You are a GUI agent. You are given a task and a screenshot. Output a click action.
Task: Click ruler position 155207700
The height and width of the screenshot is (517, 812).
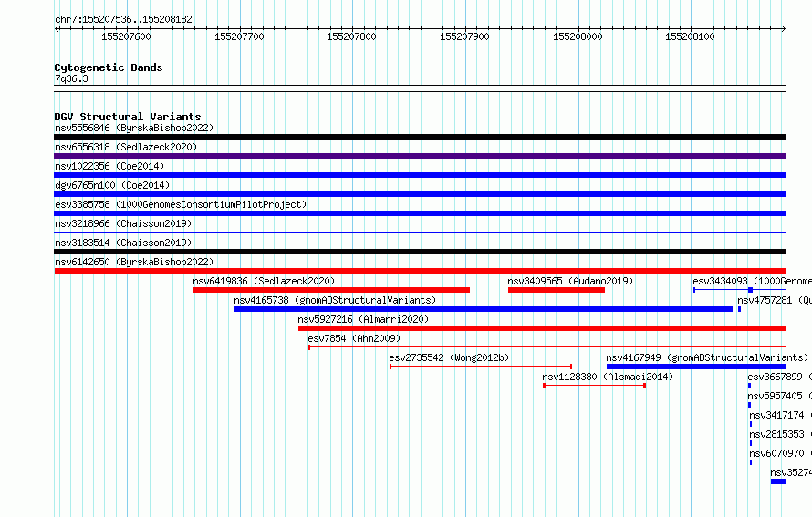(x=239, y=36)
